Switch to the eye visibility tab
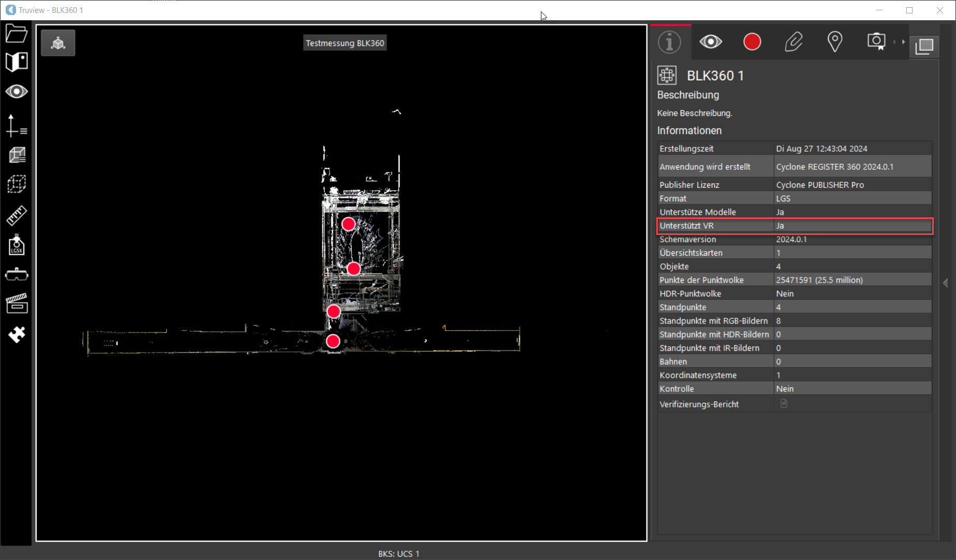This screenshot has height=560, width=956. pos(711,41)
